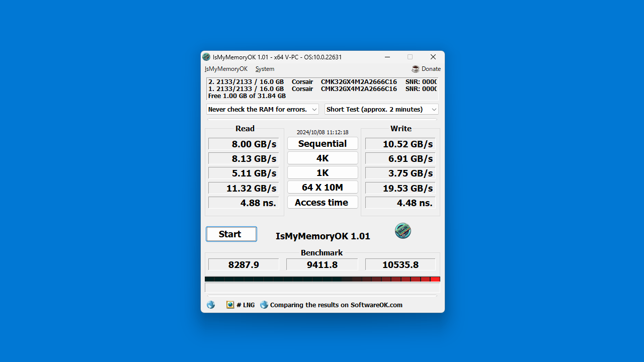Click the 2024/10/08 11:12:18 timestamp
This screenshot has width=644, height=362.
(323, 132)
